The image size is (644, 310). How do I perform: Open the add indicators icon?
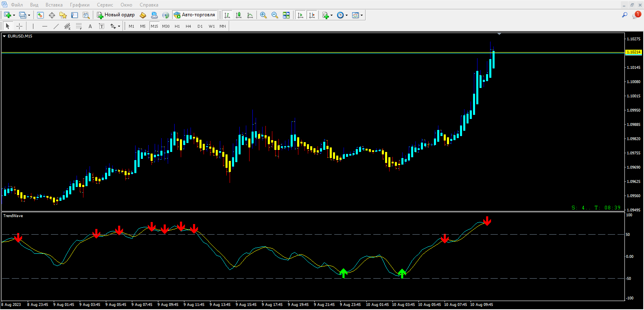coord(325,15)
